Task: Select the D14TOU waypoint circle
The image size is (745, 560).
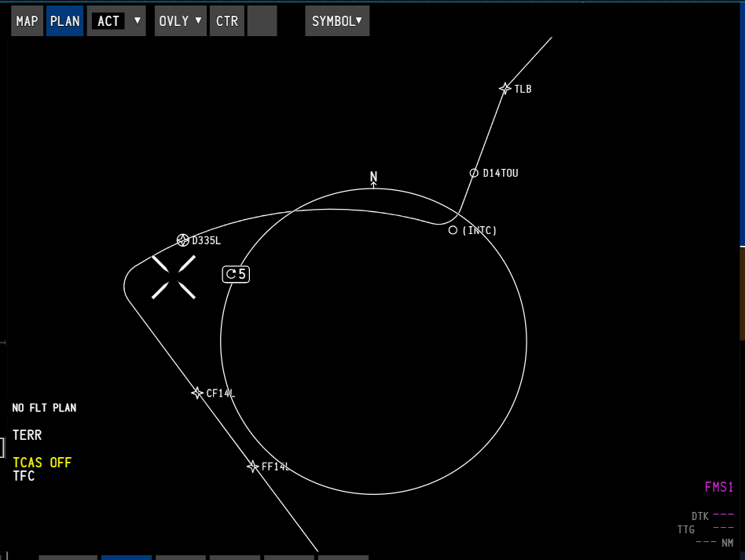Action: (474, 173)
